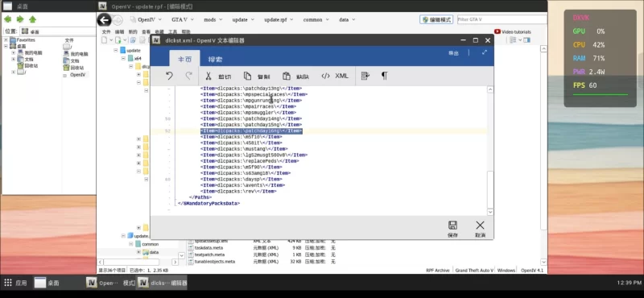The width and height of the screenshot is (644, 298).
Task: Copy selected text via 复制 button
Action: point(257,76)
